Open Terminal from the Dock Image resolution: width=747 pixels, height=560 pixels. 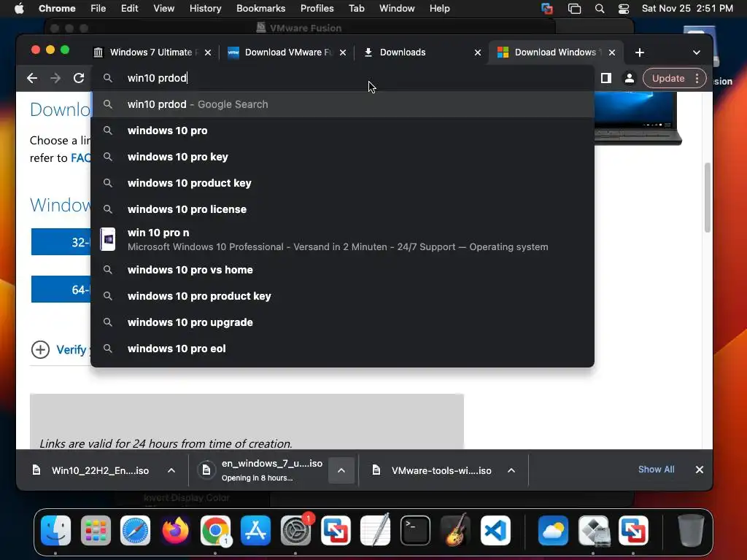pyautogui.click(x=415, y=530)
